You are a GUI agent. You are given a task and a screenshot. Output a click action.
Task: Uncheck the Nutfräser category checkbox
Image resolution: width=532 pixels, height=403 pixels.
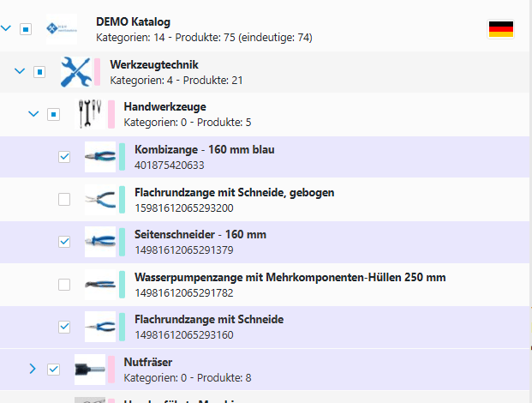[x=53, y=370]
